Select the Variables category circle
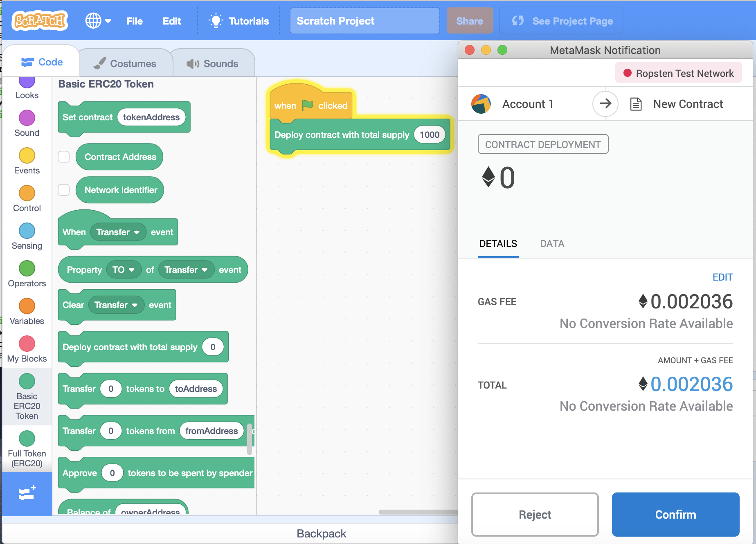Viewport: 756px width, 544px height. point(27,306)
